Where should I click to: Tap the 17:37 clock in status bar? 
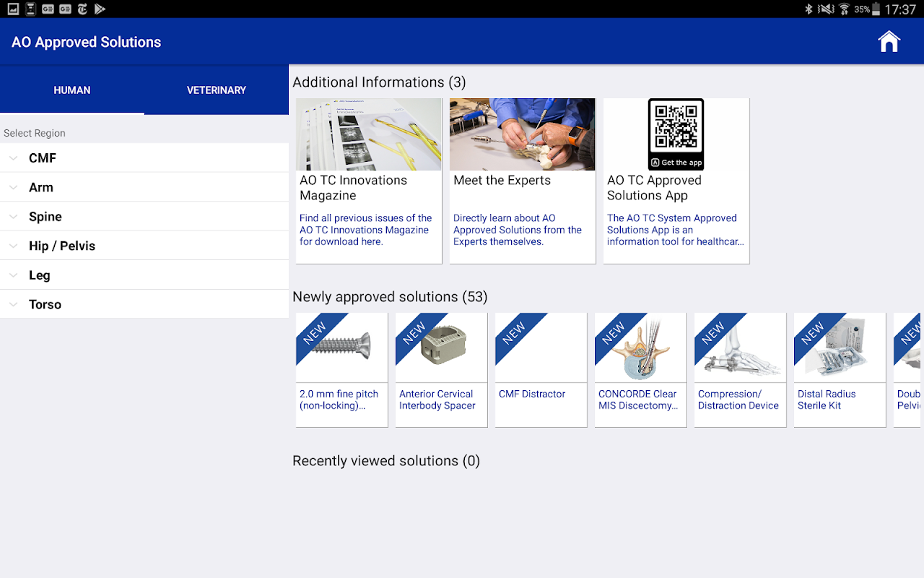(x=900, y=9)
